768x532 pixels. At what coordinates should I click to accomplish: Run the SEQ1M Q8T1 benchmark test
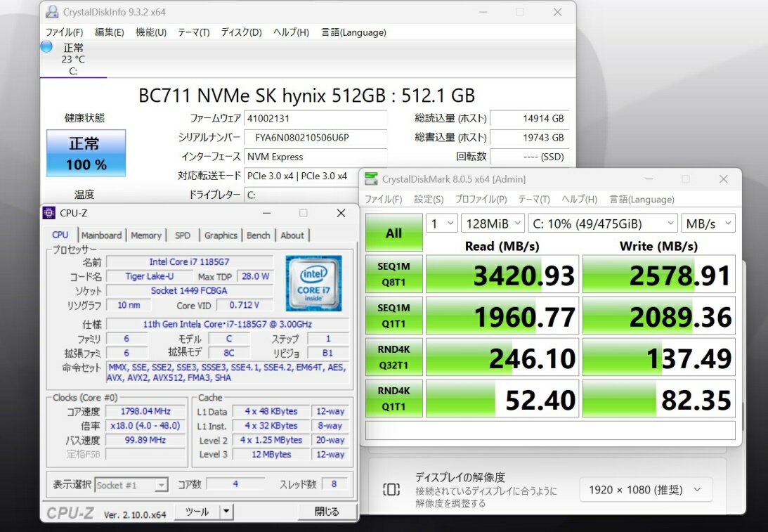(x=393, y=274)
